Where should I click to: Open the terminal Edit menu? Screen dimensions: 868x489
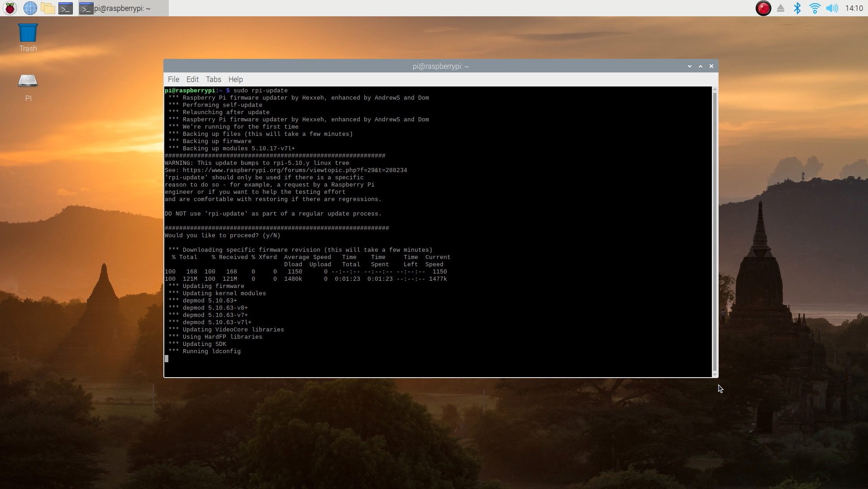pos(192,79)
